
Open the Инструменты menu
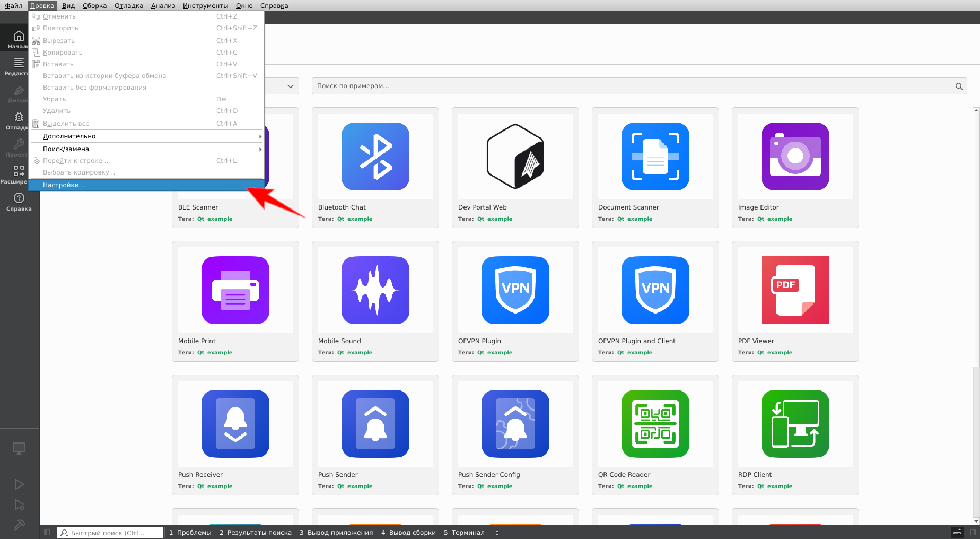(x=205, y=6)
